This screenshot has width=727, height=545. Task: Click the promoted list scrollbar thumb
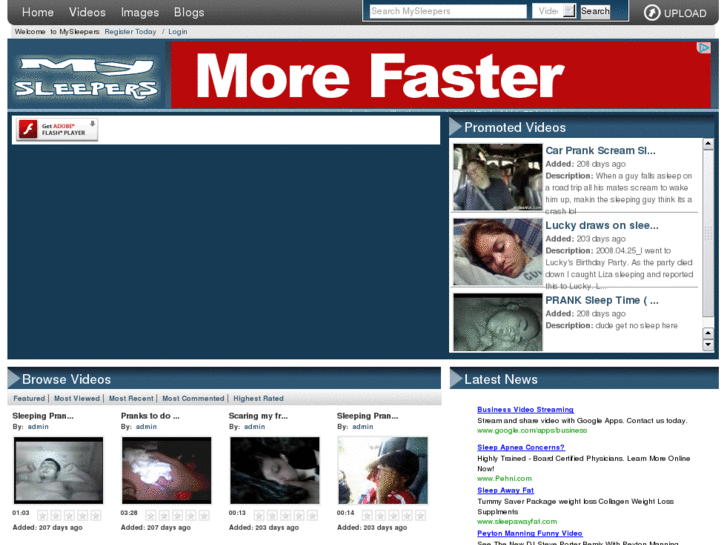[708, 233]
